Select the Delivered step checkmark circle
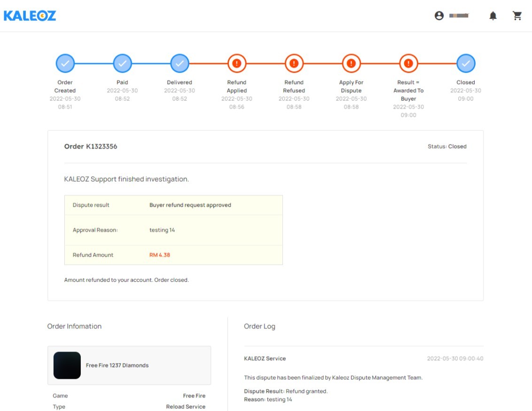Viewport: 532px width, 411px height. [x=180, y=63]
